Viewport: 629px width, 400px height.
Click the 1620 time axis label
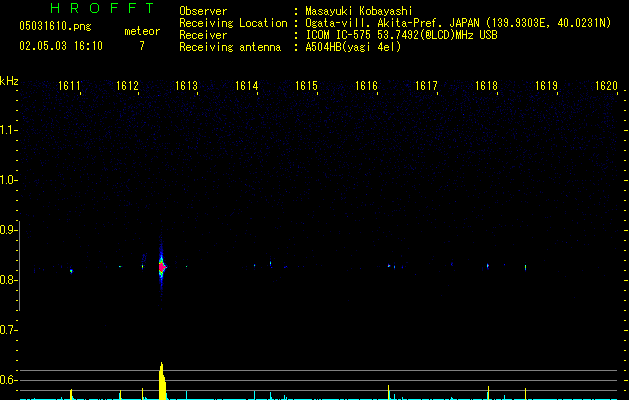606,86
